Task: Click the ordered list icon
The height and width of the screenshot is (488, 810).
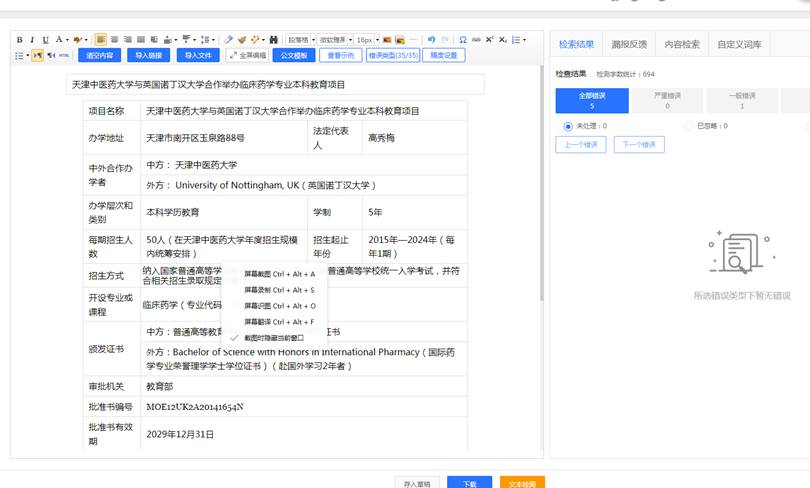Action: 516,40
